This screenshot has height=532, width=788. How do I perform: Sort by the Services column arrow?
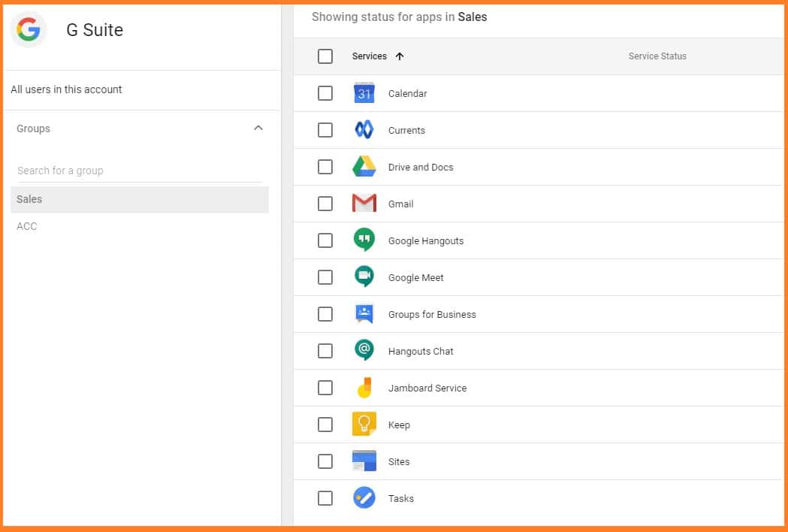400,56
